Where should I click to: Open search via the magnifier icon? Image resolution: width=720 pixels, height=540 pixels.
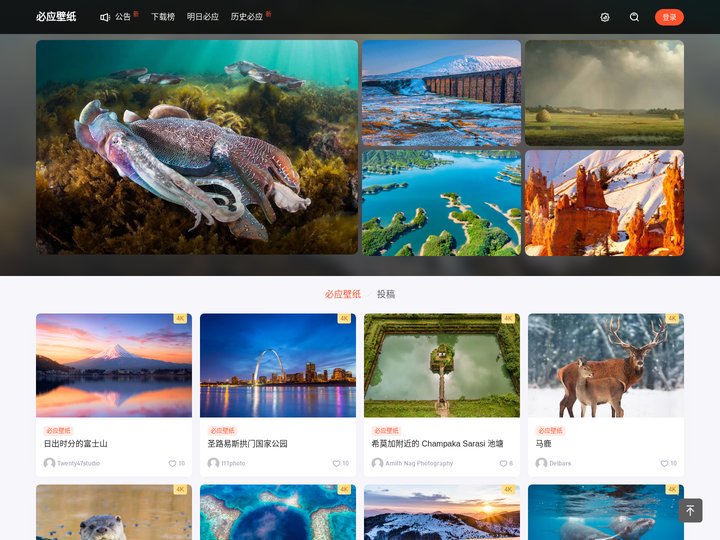click(x=634, y=17)
